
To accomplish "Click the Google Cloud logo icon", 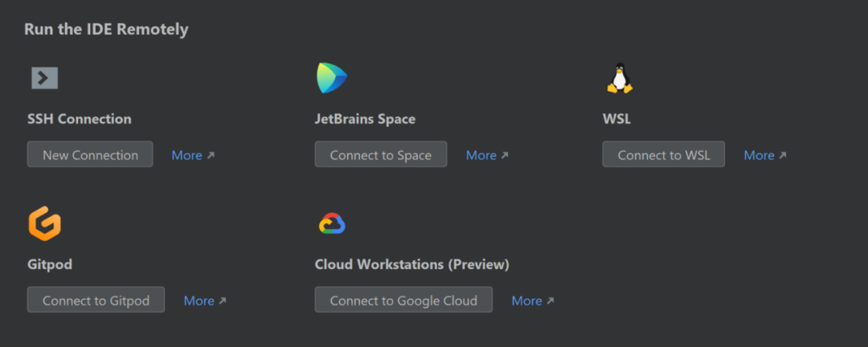I will (x=332, y=223).
